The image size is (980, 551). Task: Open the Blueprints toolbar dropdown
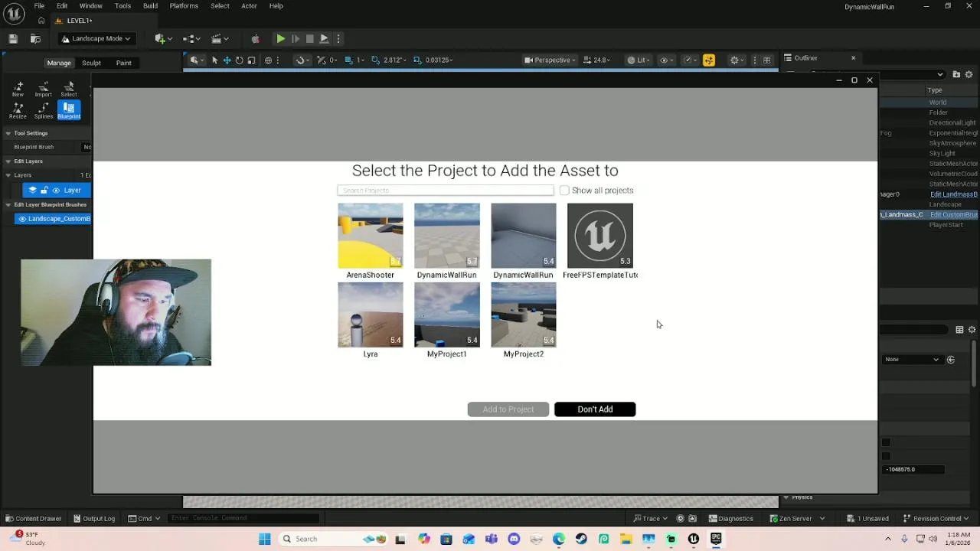pos(191,38)
